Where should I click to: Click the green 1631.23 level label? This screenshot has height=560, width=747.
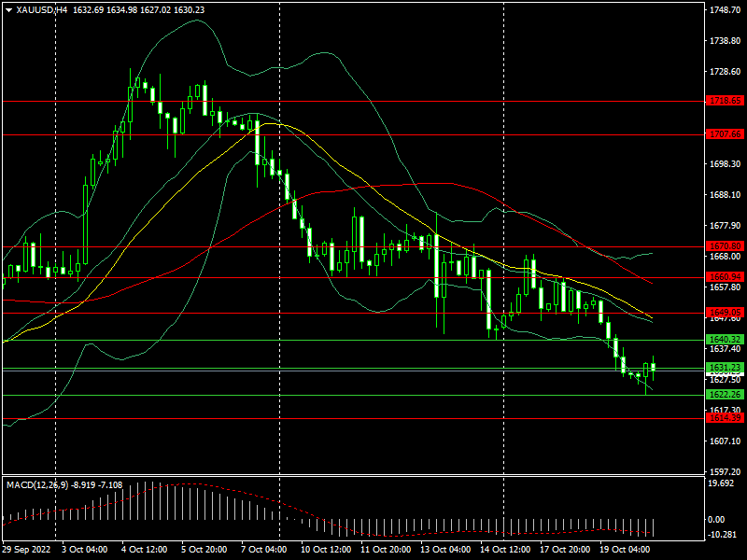point(726,367)
